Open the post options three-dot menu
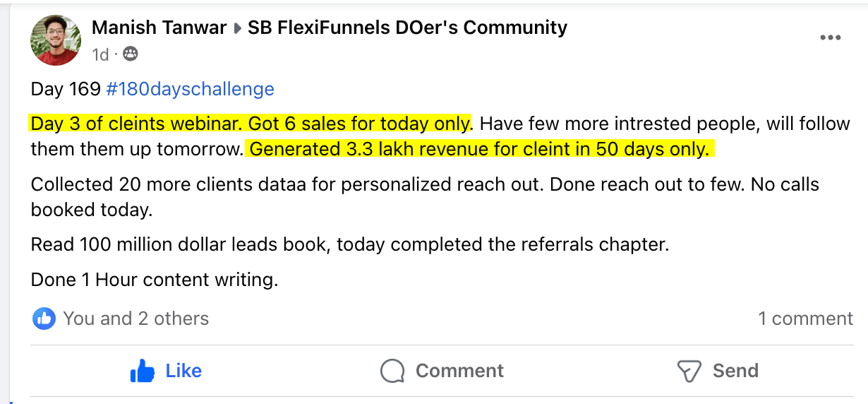 [830, 38]
